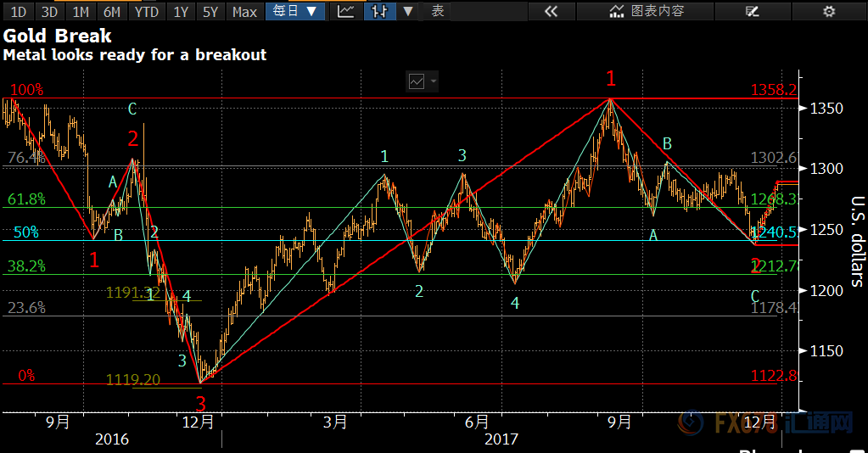868x453 pixels.
Task: Select the 5Y range toggle
Action: tap(210, 11)
